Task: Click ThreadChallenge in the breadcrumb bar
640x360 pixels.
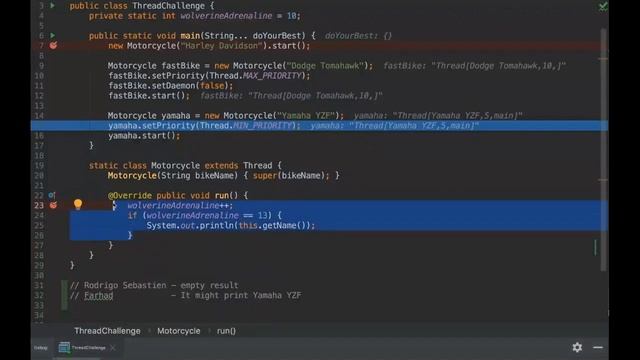Action: pos(107,331)
